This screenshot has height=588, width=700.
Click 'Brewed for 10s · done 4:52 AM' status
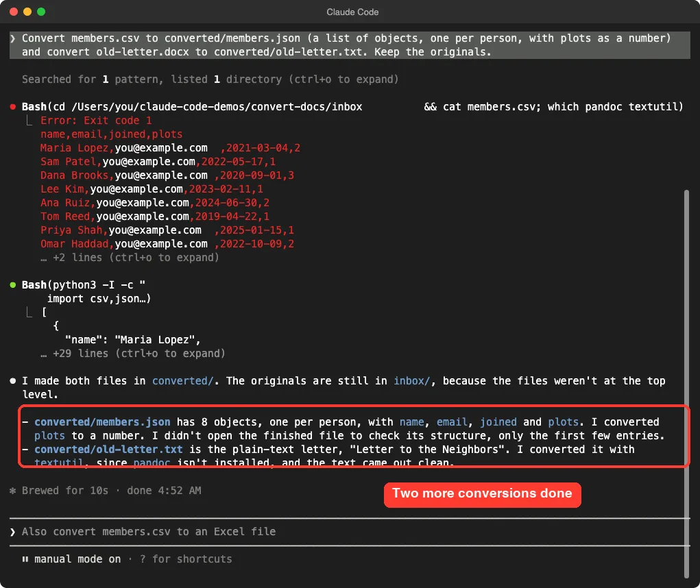(x=112, y=491)
